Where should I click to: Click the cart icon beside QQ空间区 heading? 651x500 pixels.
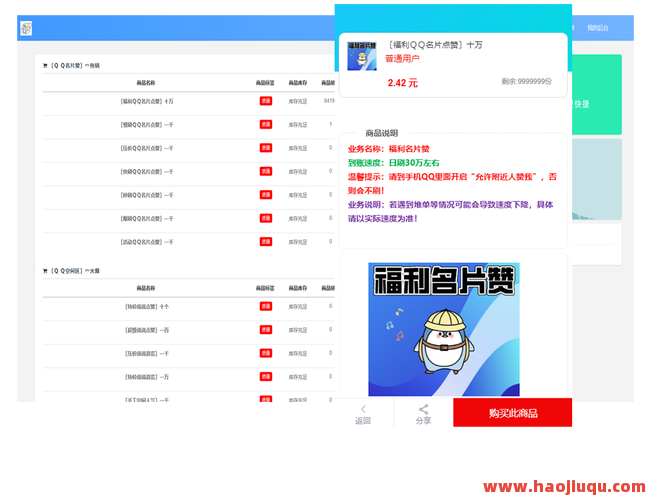[x=45, y=271]
